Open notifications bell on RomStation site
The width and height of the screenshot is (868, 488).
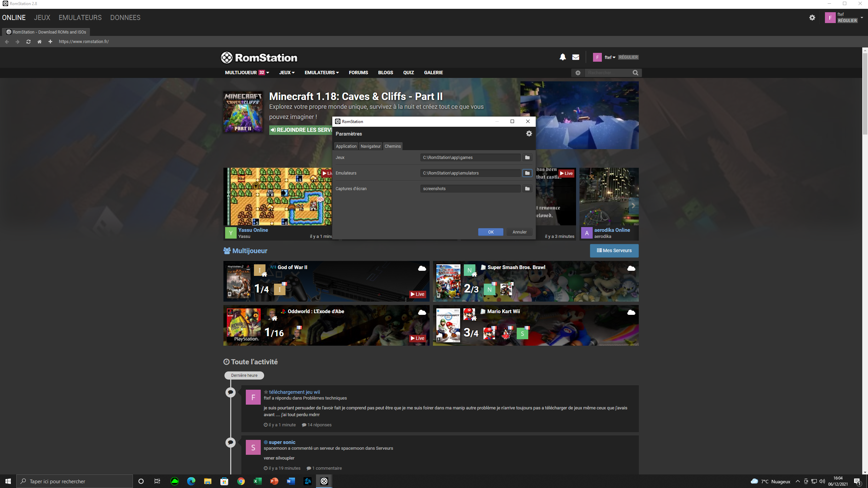pyautogui.click(x=563, y=57)
